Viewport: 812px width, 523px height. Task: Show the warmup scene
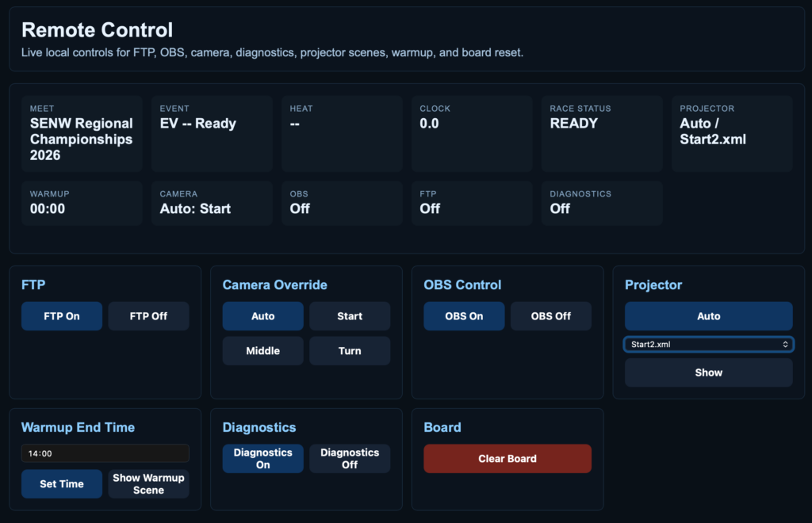point(149,484)
